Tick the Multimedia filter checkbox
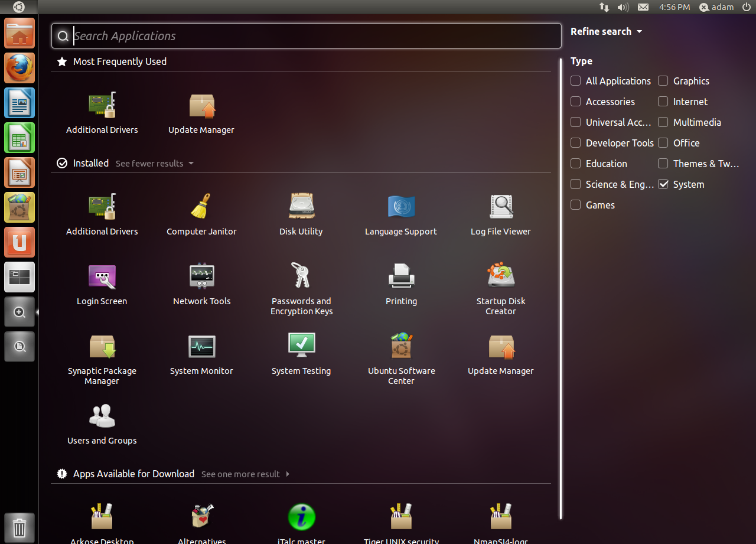This screenshot has height=544, width=756. point(663,122)
